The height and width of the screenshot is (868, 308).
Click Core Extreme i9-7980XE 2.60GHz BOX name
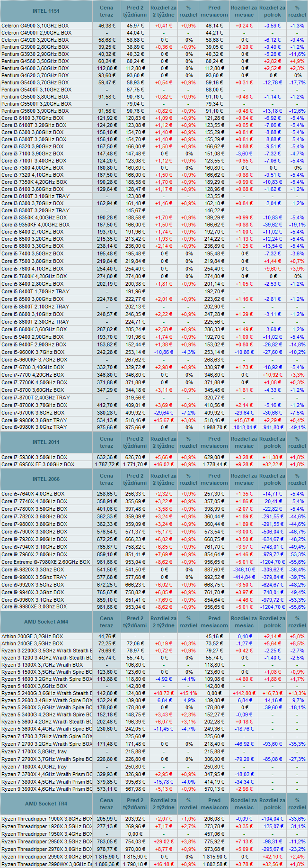tap(45, 562)
